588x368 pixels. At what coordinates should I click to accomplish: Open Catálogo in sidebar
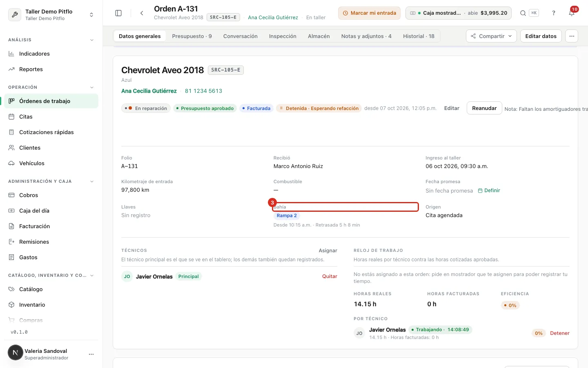click(x=51, y=289)
